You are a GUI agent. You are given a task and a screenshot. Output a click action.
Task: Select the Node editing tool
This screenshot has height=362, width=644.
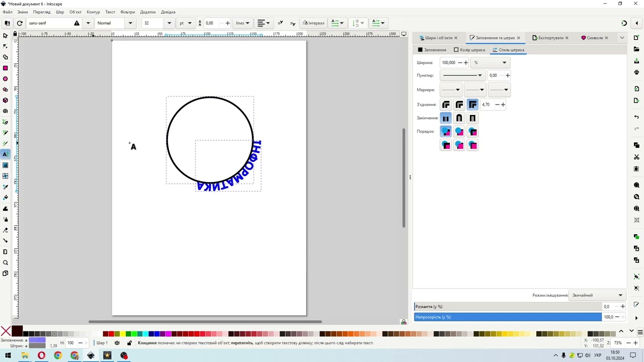tap(6, 46)
